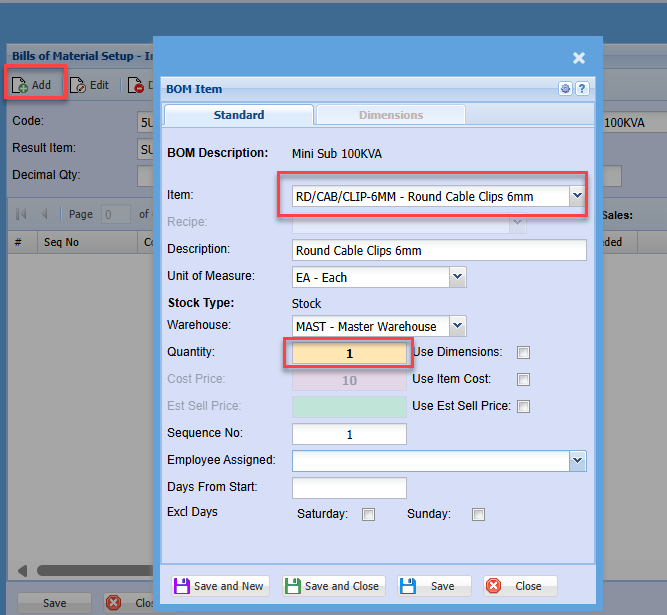
Task: Open the Unit of Measure dropdown
Action: coord(457,277)
